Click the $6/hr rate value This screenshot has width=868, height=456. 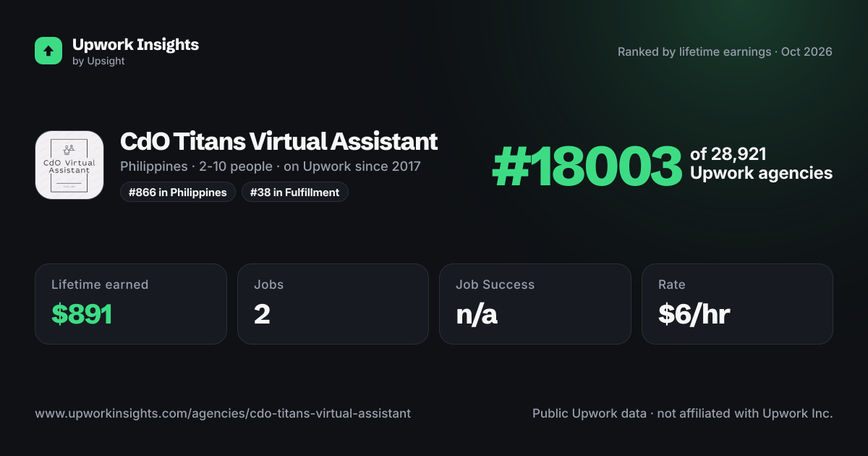point(694,314)
